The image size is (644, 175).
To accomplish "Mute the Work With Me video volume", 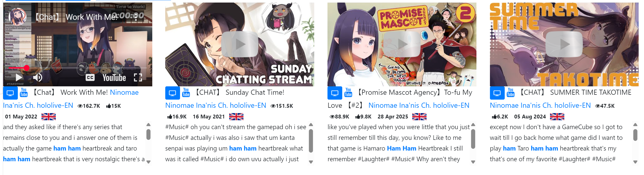I will (38, 77).
